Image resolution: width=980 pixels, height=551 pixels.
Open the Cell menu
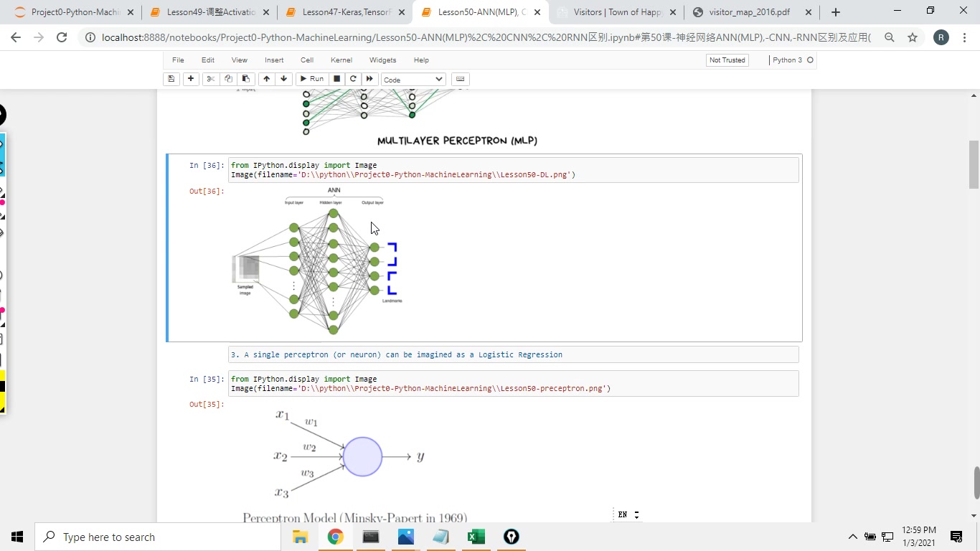tap(307, 60)
